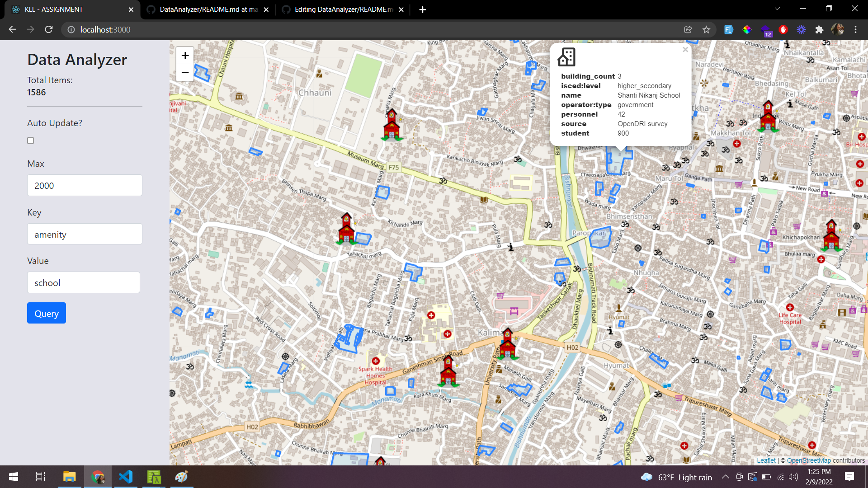Click the Key input field

point(85,234)
